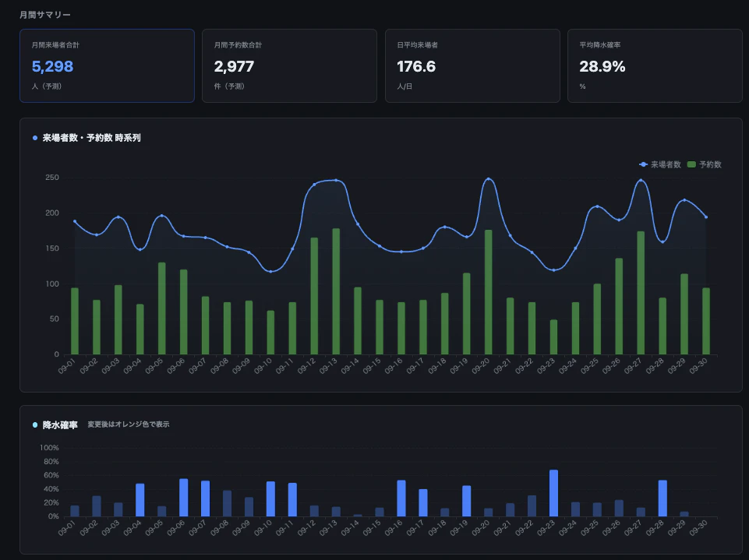Click the 09-04 降水確率 bar
Image resolution: width=749 pixels, height=560 pixels.
click(x=140, y=500)
